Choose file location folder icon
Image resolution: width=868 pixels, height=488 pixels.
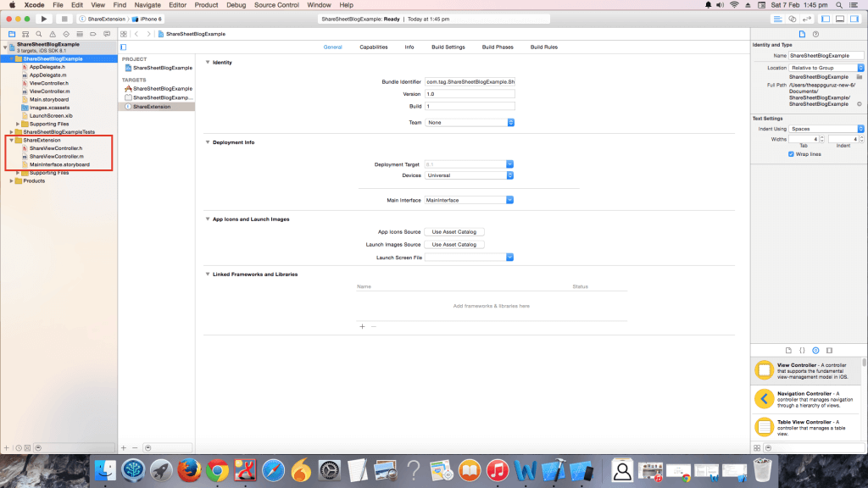tap(860, 77)
